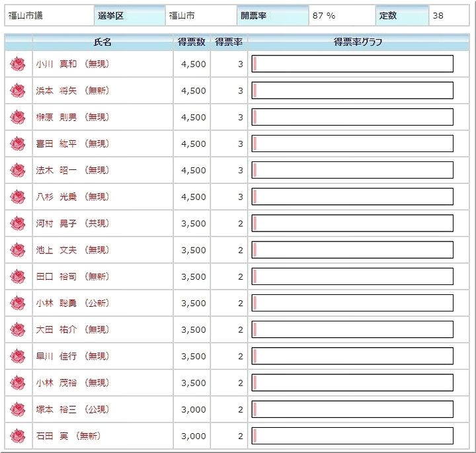The height and width of the screenshot is (453, 476).
Task: Click the vote-share bar for 小川 真和
Action: [352, 64]
